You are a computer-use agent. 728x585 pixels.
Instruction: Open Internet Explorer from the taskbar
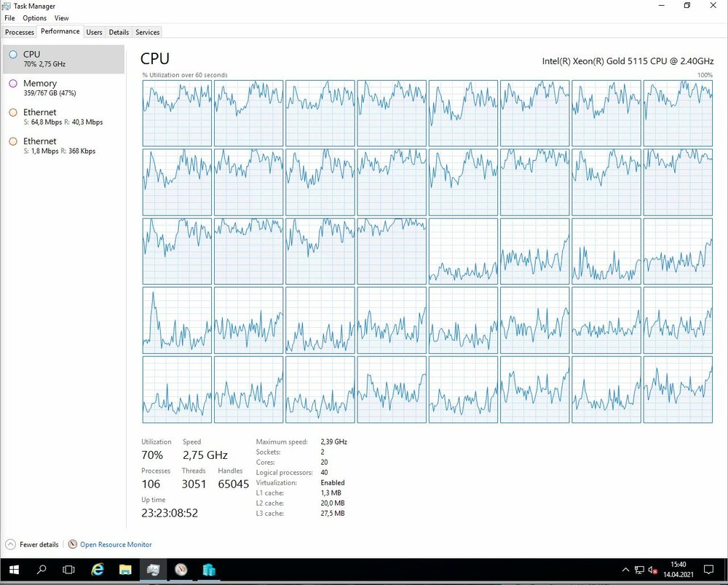click(98, 570)
